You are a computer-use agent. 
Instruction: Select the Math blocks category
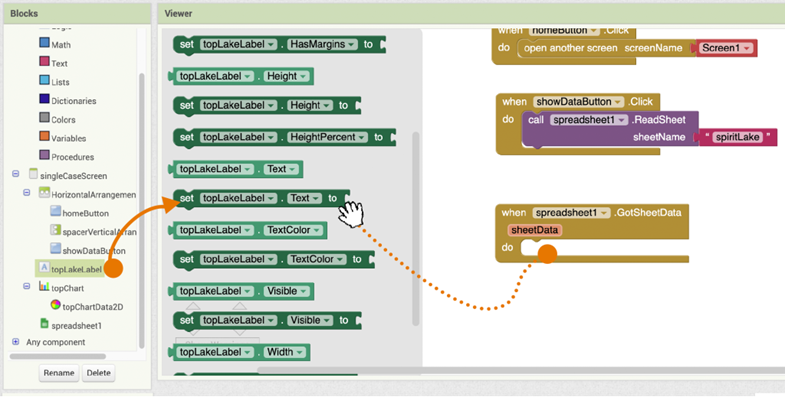(55, 44)
